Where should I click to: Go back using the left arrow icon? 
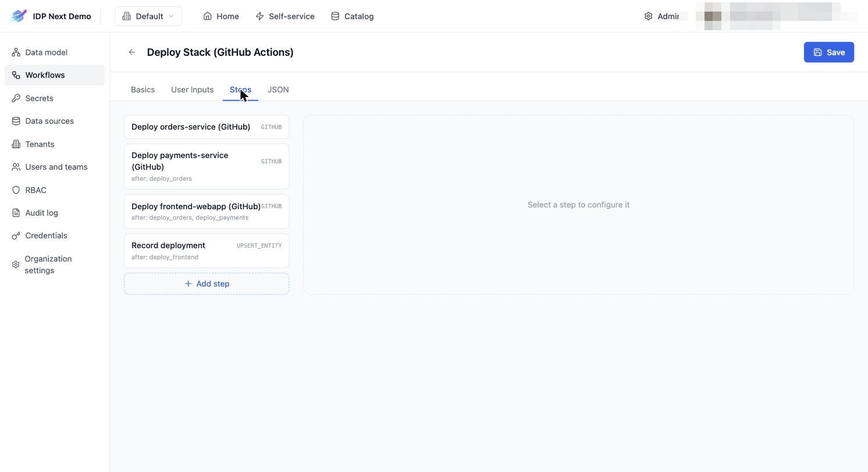point(132,52)
